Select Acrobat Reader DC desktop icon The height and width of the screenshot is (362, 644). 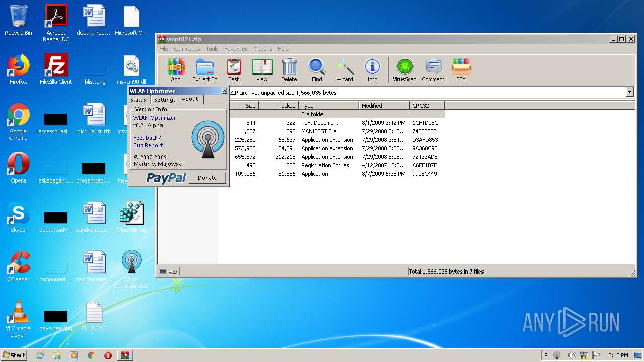(56, 23)
